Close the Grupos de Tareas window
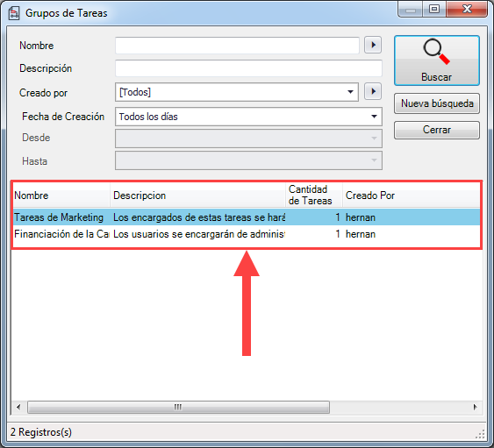494x448 pixels. 467,10
